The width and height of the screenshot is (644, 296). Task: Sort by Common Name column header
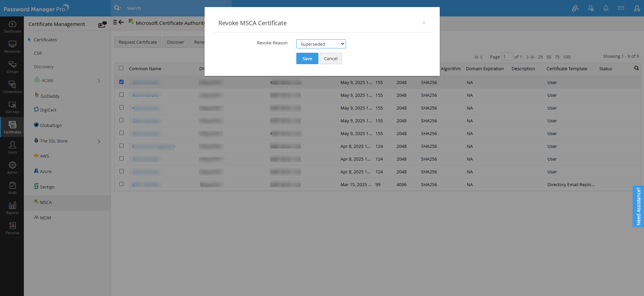(145, 69)
